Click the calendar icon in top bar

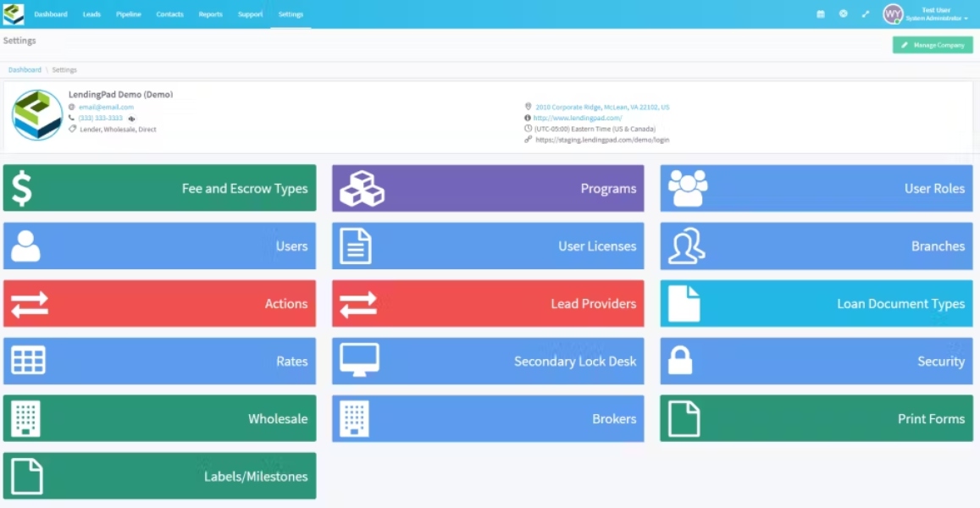pyautogui.click(x=821, y=14)
